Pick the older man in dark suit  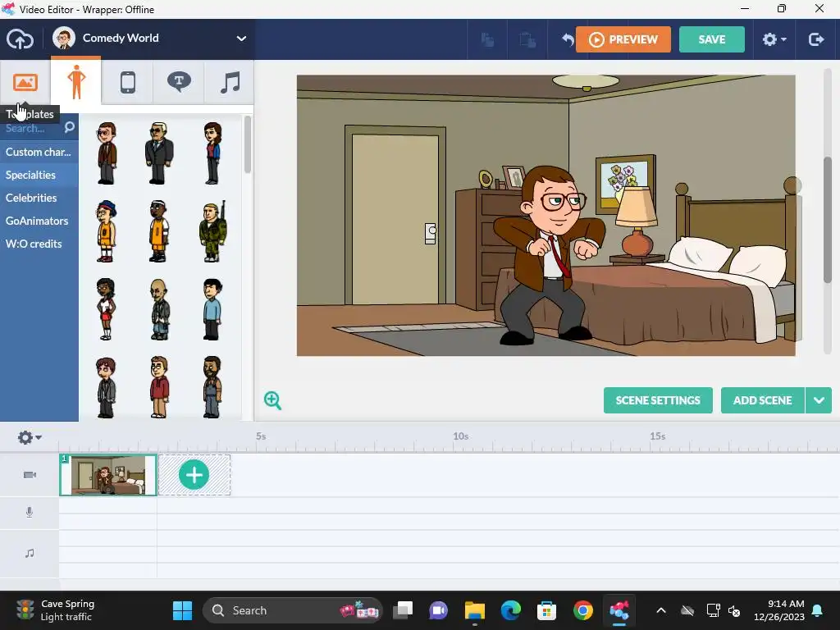pyautogui.click(x=159, y=153)
